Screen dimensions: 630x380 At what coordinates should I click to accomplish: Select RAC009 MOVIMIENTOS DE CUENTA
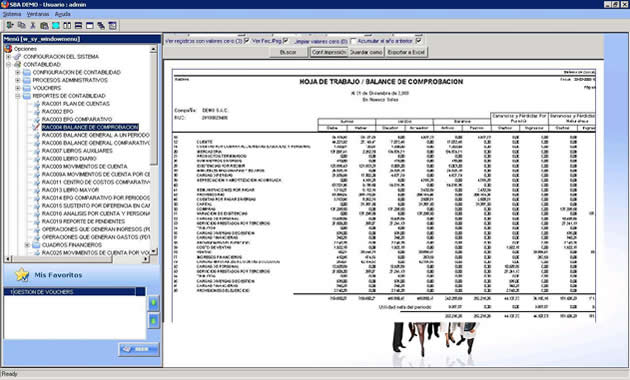(84, 166)
